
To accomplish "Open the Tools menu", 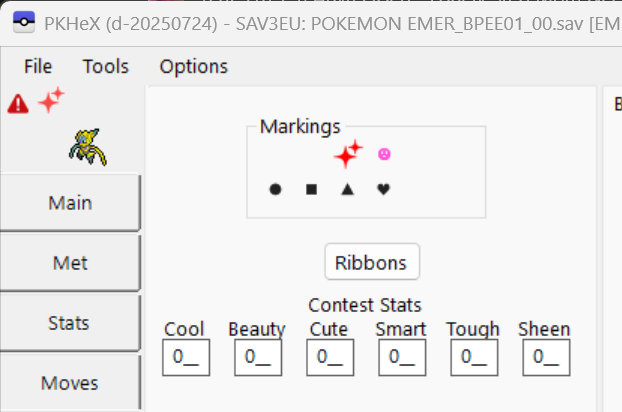I will point(106,67).
